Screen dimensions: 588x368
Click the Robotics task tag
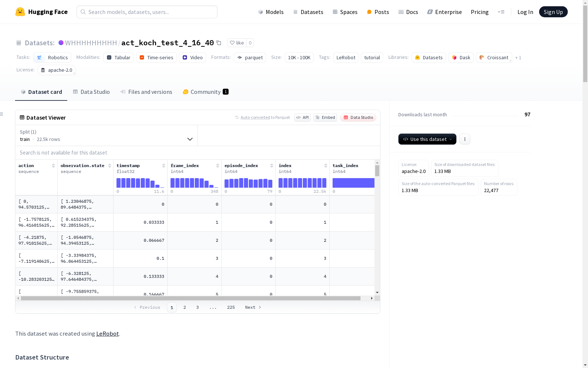pos(52,57)
